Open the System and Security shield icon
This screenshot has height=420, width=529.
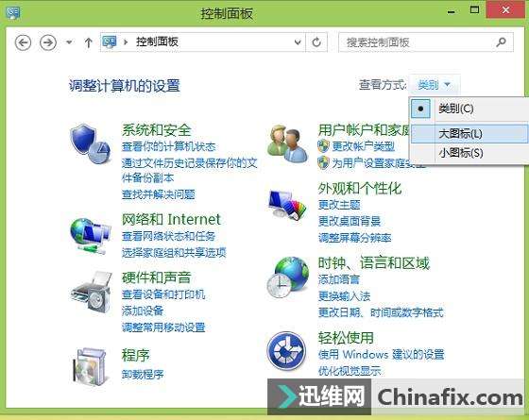[90, 144]
